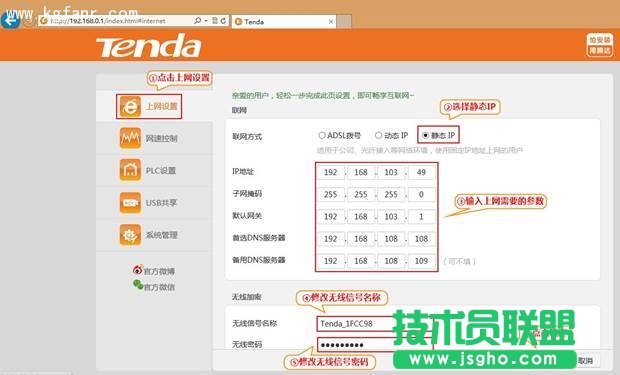This screenshot has height=375, width=620.
Task: Click the 无线信号名称 field Tenda_1FCC98
Action: pyautogui.click(x=374, y=324)
